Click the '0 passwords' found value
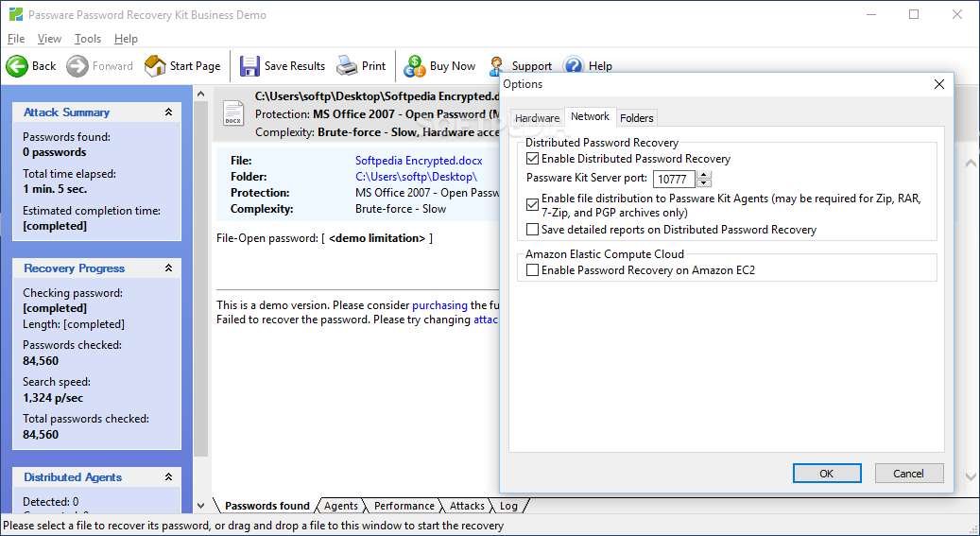 55,152
